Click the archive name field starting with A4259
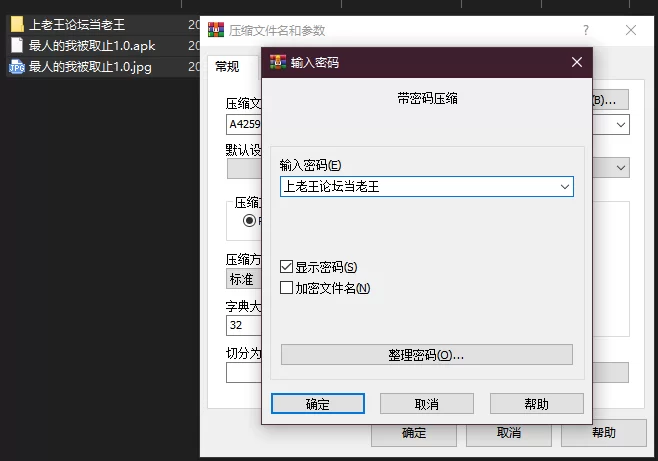This screenshot has width=658, height=461. point(244,125)
